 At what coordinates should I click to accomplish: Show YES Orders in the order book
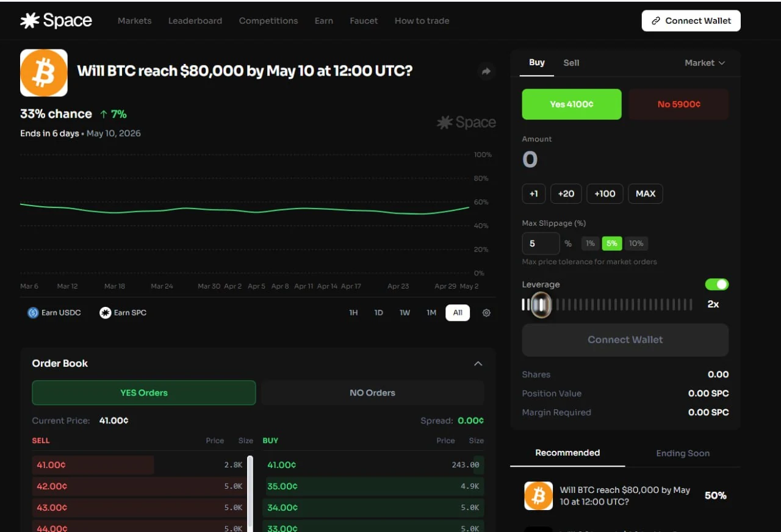pyautogui.click(x=144, y=393)
